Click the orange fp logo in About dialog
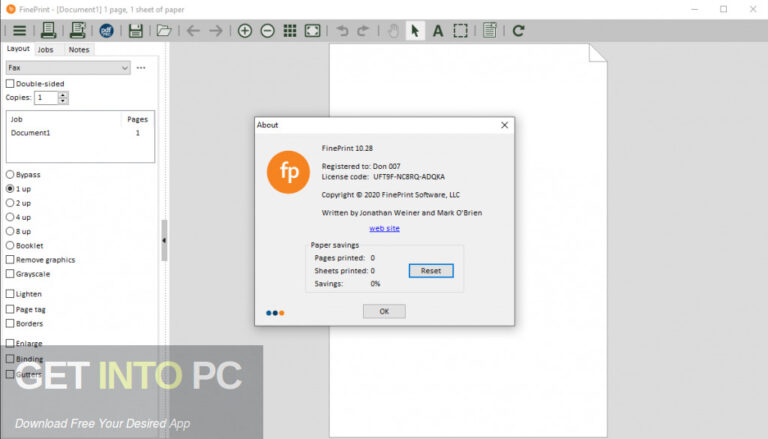Screen dimensions: 768x439 288,172
